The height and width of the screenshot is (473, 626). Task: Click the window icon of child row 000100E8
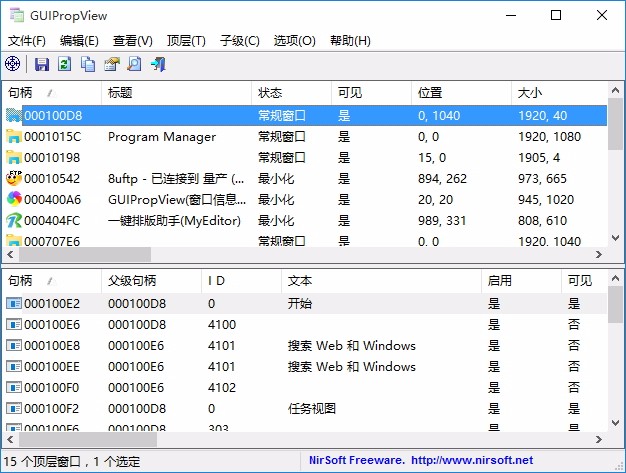click(x=14, y=345)
